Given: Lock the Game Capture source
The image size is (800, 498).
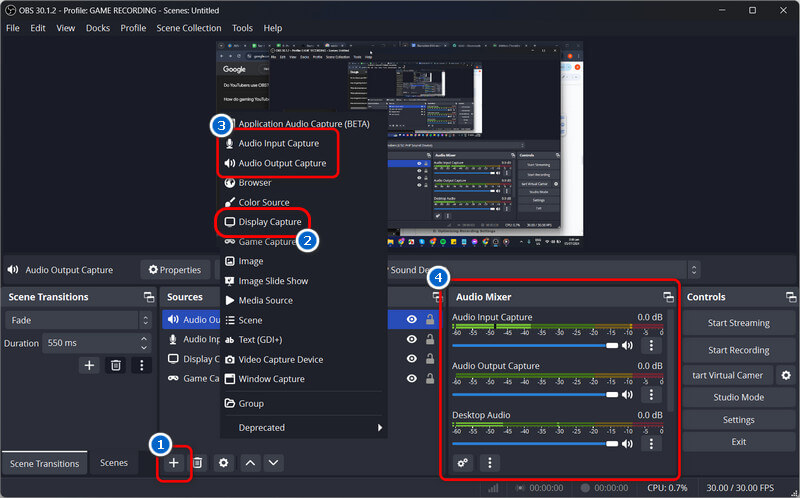Looking at the screenshot, I should [x=430, y=378].
